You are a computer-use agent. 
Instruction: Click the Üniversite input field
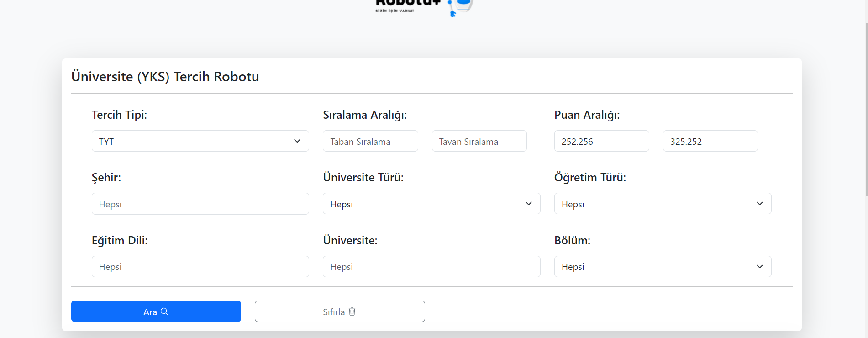point(431,266)
